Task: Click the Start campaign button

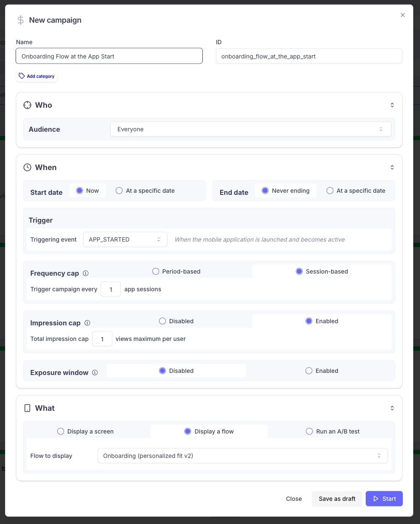Action: tap(384, 499)
